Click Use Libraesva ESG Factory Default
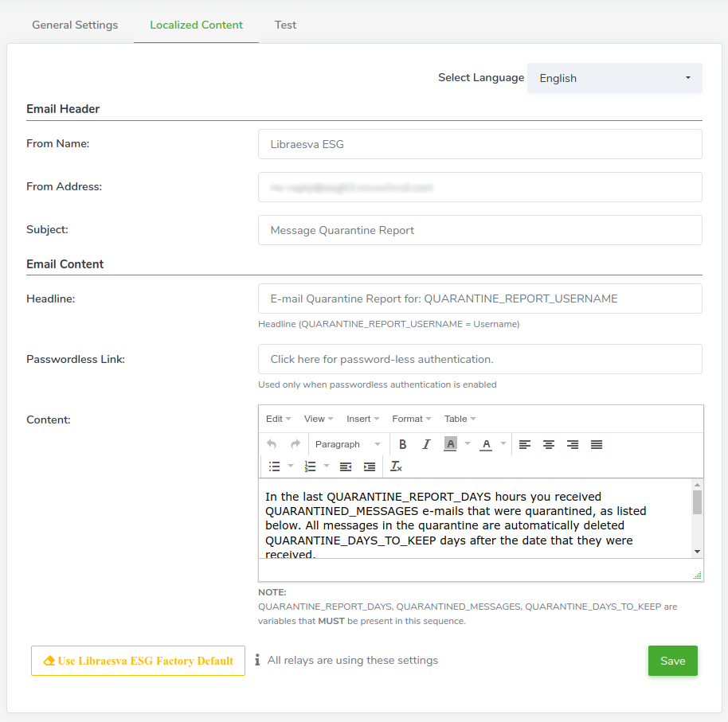The width and height of the screenshot is (728, 722). point(139,661)
